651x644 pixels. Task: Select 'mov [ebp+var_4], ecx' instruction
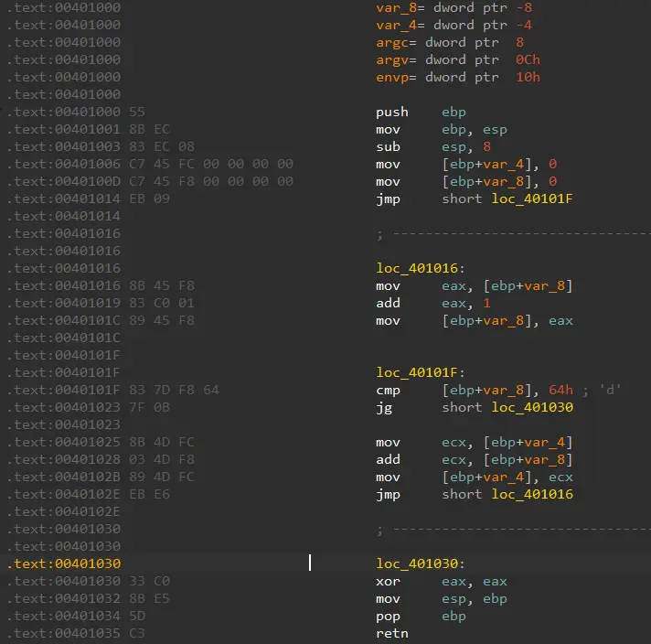tap(475, 477)
